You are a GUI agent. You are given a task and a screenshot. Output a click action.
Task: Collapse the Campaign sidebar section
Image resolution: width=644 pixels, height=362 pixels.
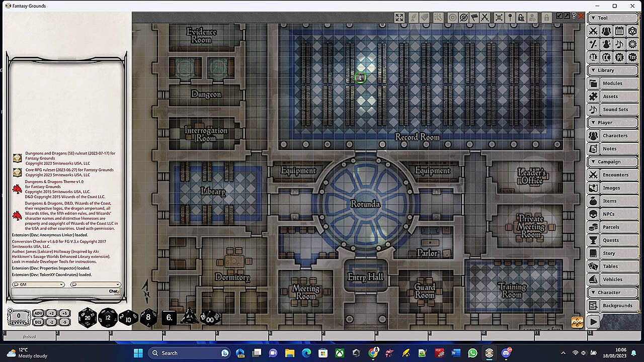coord(613,162)
